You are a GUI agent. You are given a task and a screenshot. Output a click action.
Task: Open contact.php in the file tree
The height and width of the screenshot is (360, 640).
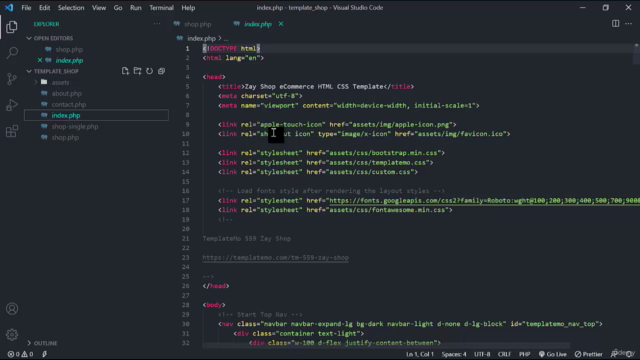tap(69, 104)
